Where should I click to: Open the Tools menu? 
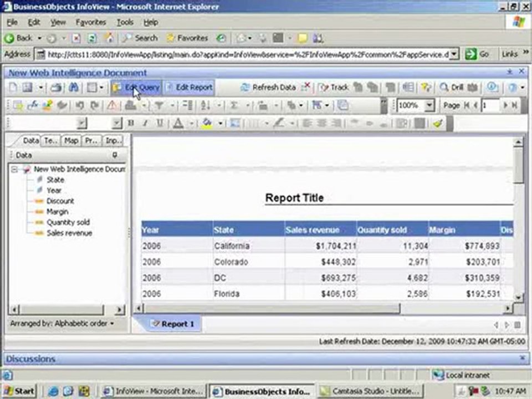point(125,22)
